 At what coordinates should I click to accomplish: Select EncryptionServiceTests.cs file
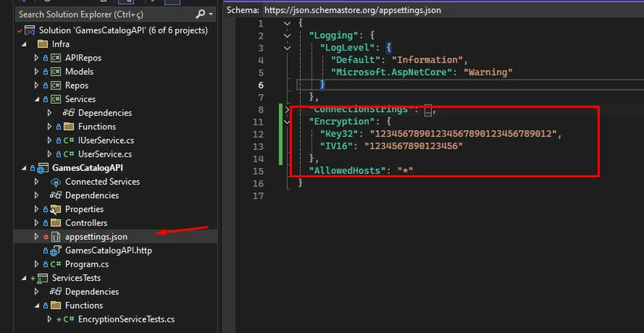pos(126,319)
